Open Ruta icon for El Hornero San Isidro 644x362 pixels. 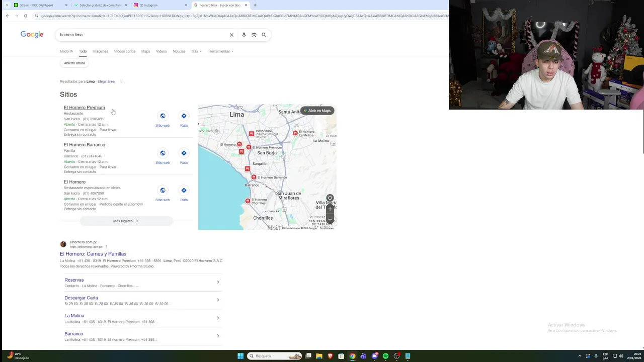pos(184,191)
